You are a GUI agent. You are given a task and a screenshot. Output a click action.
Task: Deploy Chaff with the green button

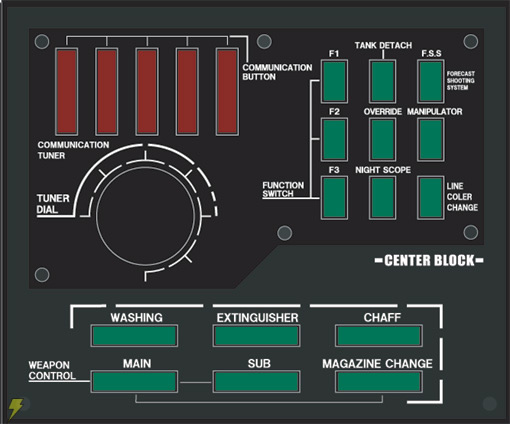(379, 336)
